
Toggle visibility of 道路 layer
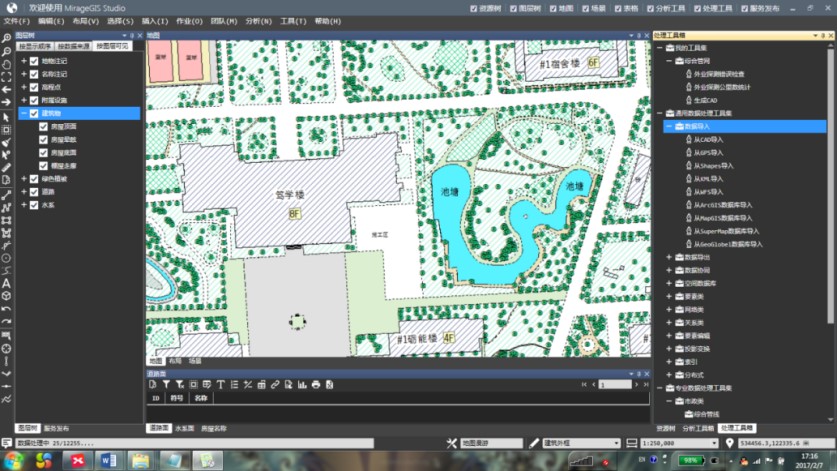tap(34, 191)
